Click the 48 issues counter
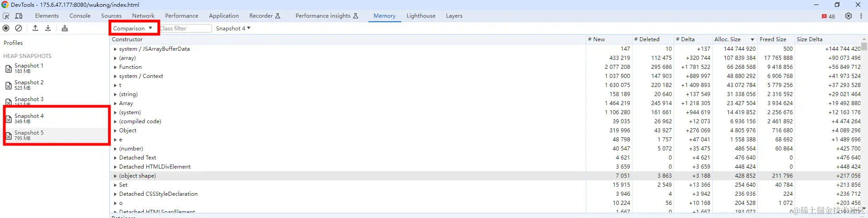This screenshot has width=868, height=218. click(828, 16)
